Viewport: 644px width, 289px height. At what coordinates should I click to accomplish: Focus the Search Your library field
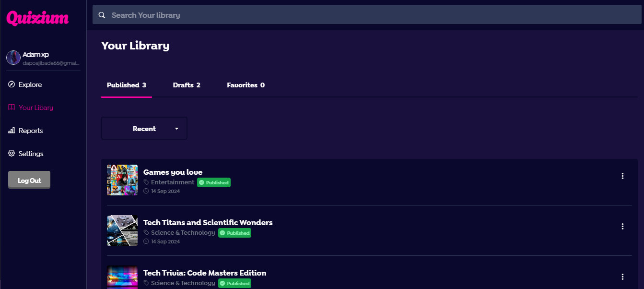click(x=366, y=15)
